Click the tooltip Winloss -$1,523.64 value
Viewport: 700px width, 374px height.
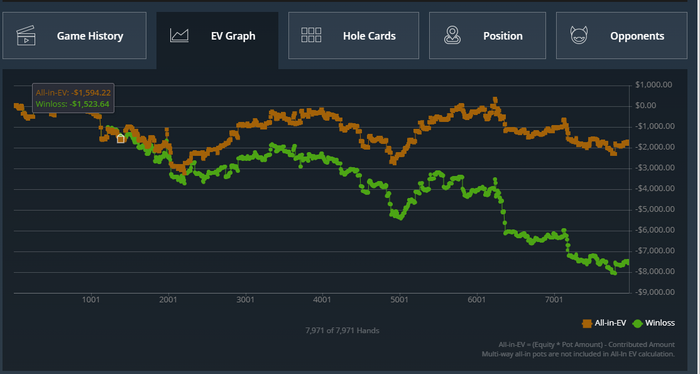click(89, 104)
